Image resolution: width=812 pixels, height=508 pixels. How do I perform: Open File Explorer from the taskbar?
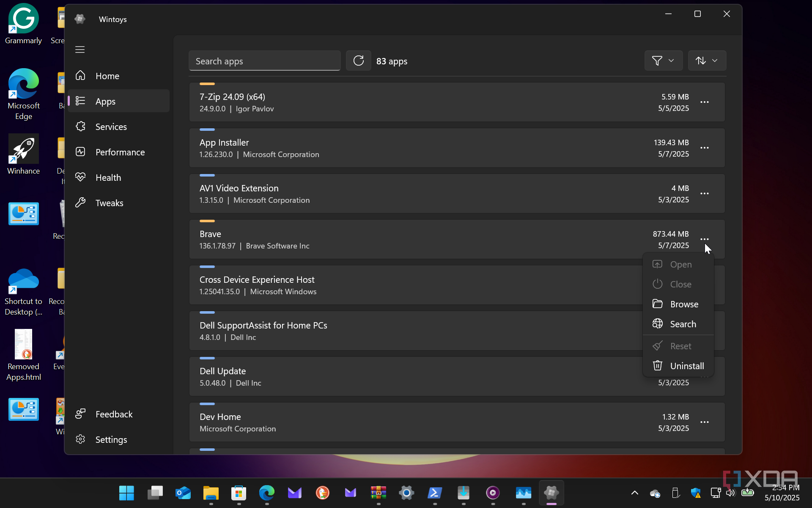click(x=211, y=493)
